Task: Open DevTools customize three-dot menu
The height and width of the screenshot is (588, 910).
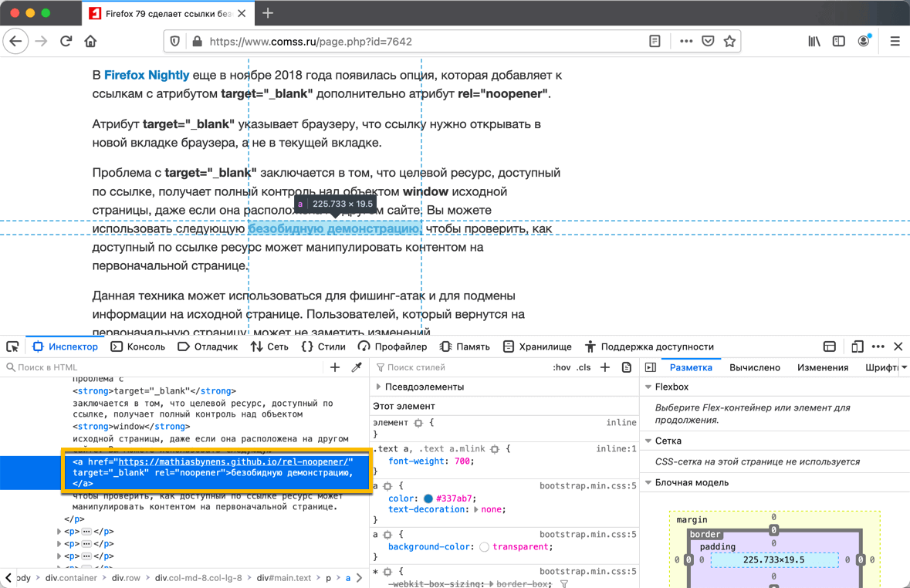Action: click(878, 346)
